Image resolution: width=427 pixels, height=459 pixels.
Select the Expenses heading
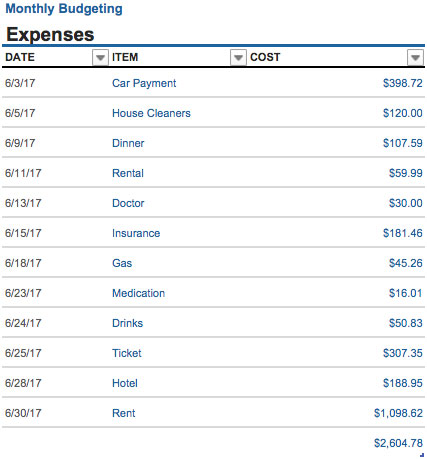click(50, 34)
